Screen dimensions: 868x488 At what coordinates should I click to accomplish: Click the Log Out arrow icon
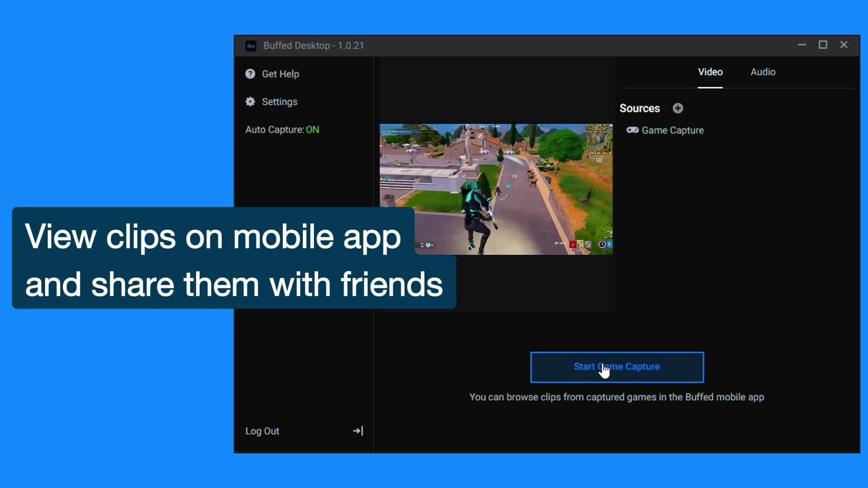coord(358,431)
